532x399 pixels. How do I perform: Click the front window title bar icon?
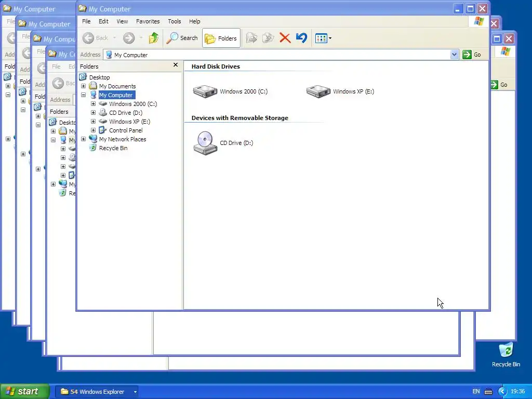[x=83, y=8]
